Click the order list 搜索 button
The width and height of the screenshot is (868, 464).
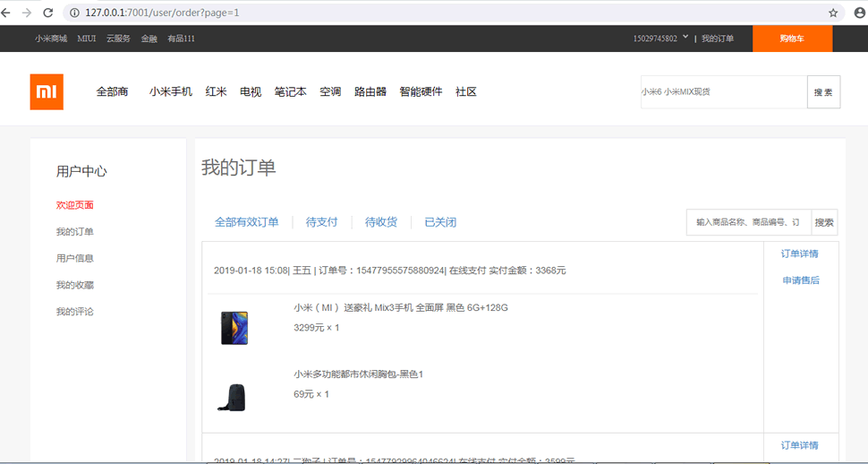point(824,222)
